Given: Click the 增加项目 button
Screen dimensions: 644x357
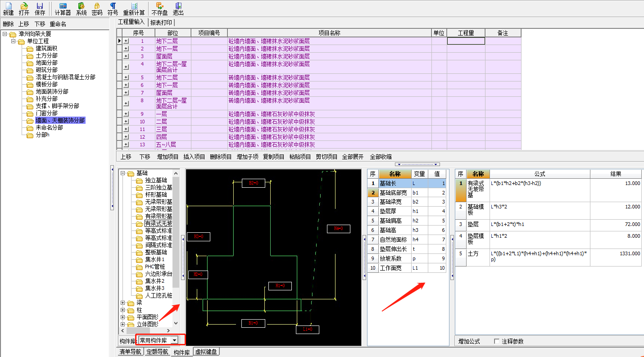Looking at the screenshot, I should click(x=168, y=157).
